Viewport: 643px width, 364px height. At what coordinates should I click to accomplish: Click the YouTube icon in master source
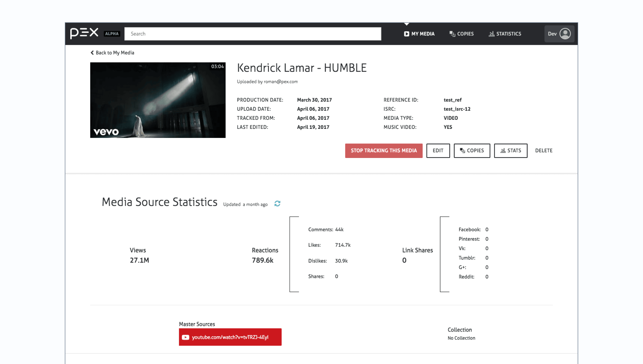185,337
